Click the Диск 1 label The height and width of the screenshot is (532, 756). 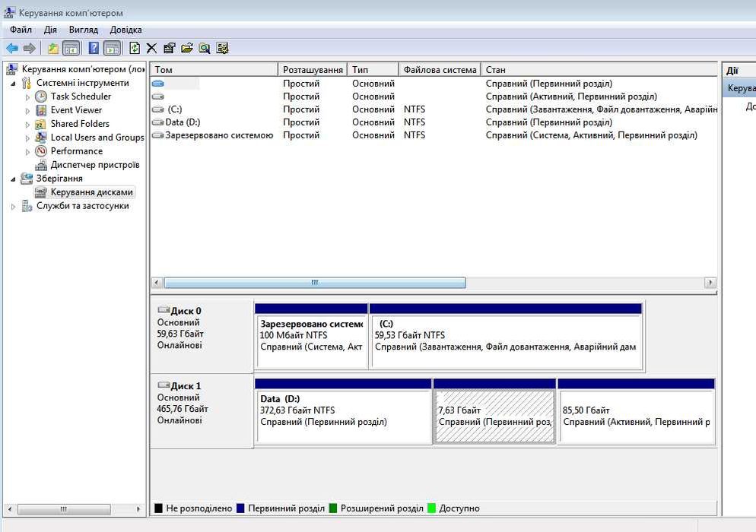tap(186, 386)
